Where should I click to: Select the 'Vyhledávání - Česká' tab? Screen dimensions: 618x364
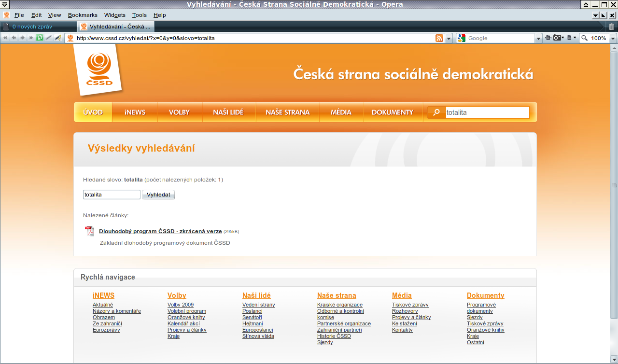(x=117, y=27)
